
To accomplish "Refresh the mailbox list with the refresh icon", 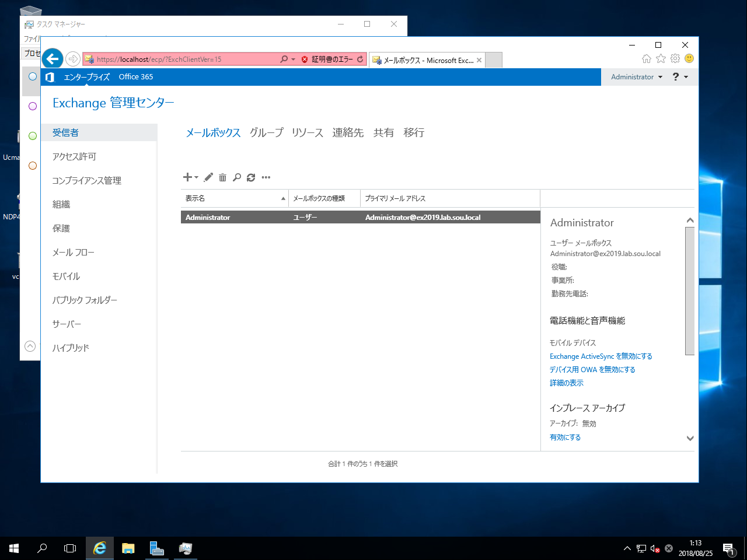I will pyautogui.click(x=251, y=177).
